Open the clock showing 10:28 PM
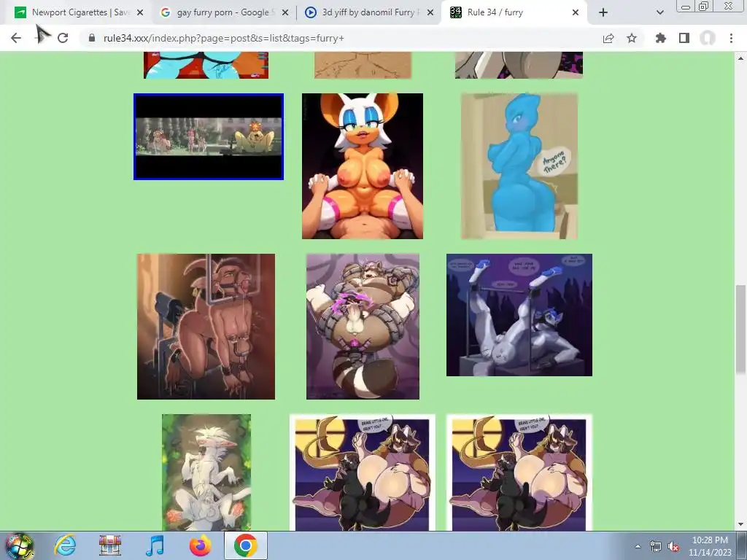 coord(710,546)
